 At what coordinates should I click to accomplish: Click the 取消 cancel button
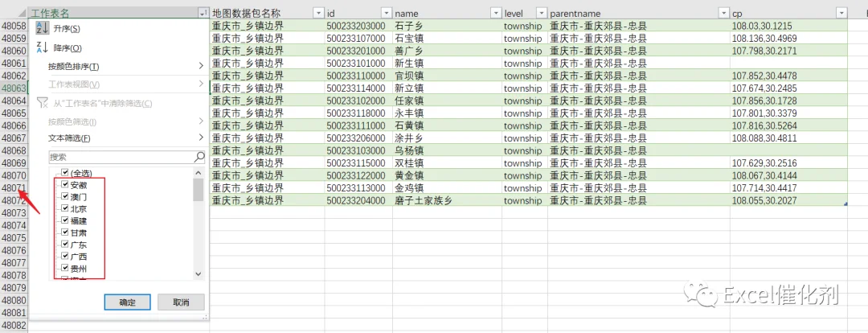point(181,302)
